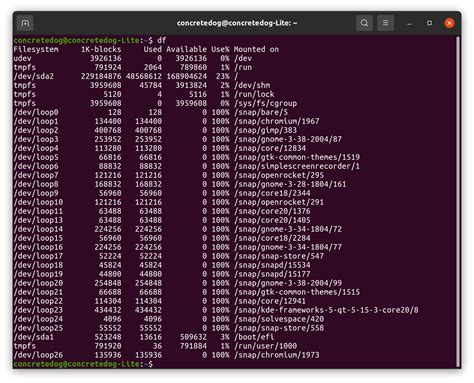Screen dimensions: 474x383
Task: Click the /snap/core/12834 mount path
Action: pos(270,148)
